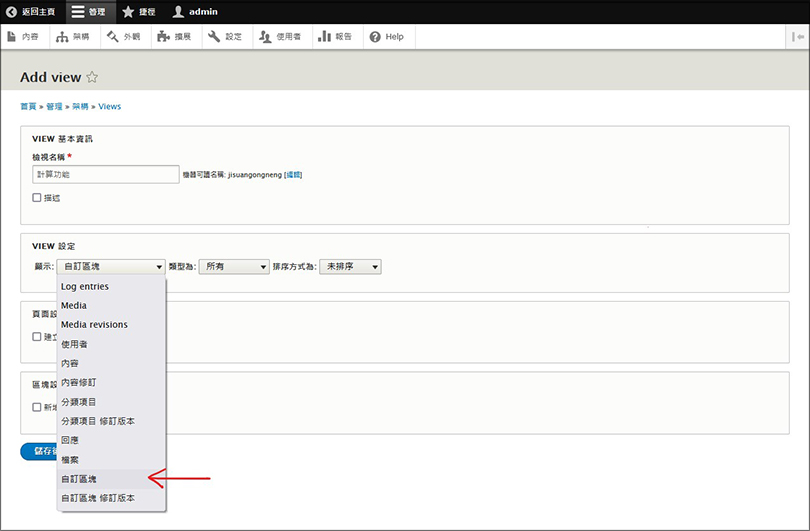Tick the create block checkbox under 區塊設定

37,407
